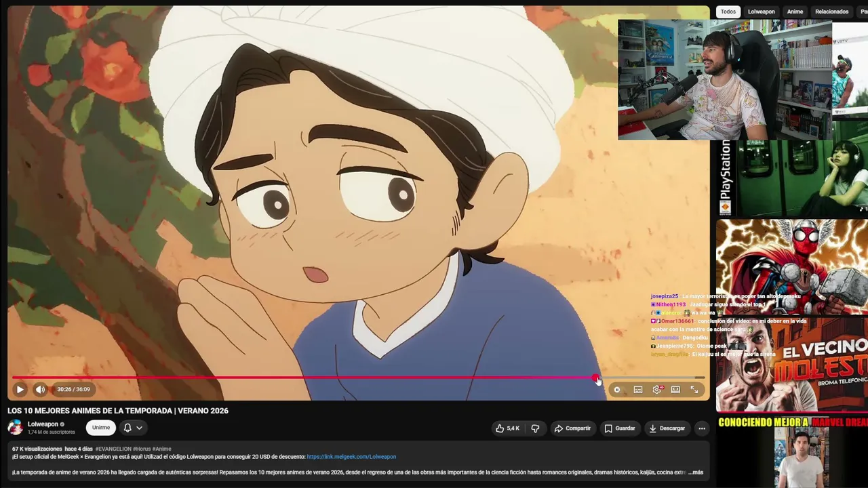Download the video with Descargar button

click(667, 428)
